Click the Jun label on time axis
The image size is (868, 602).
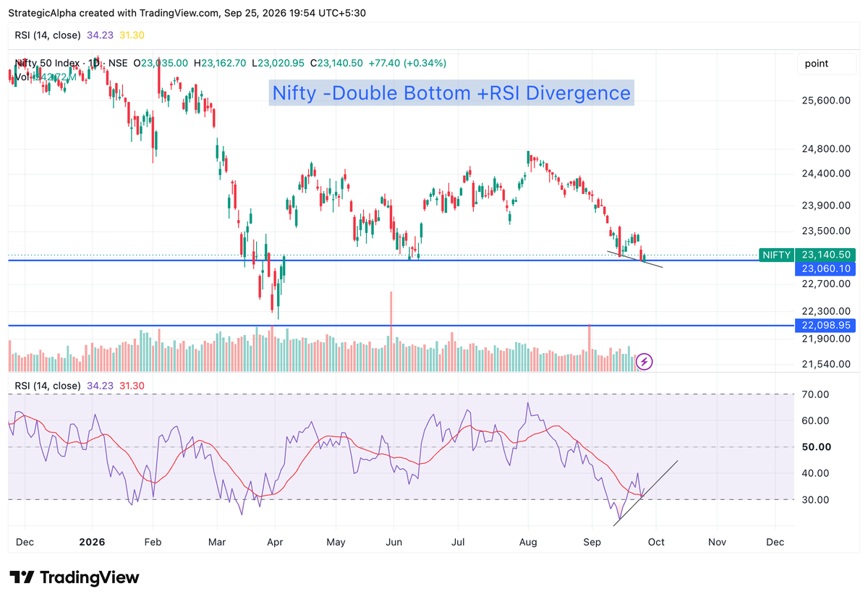pyautogui.click(x=393, y=542)
